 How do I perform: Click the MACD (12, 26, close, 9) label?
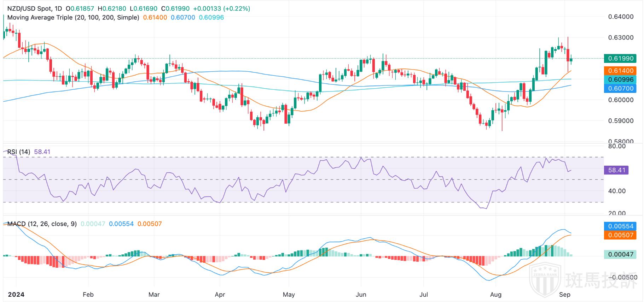(42, 224)
